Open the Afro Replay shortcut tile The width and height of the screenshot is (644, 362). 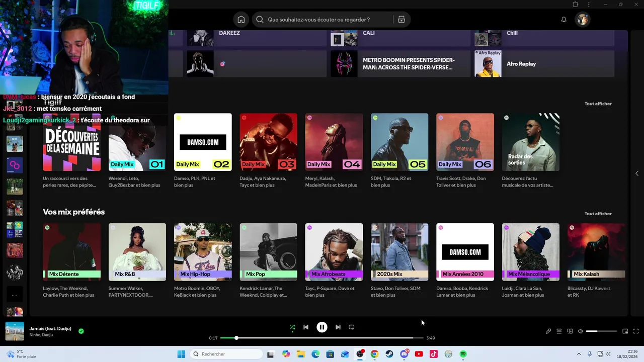tap(544, 64)
